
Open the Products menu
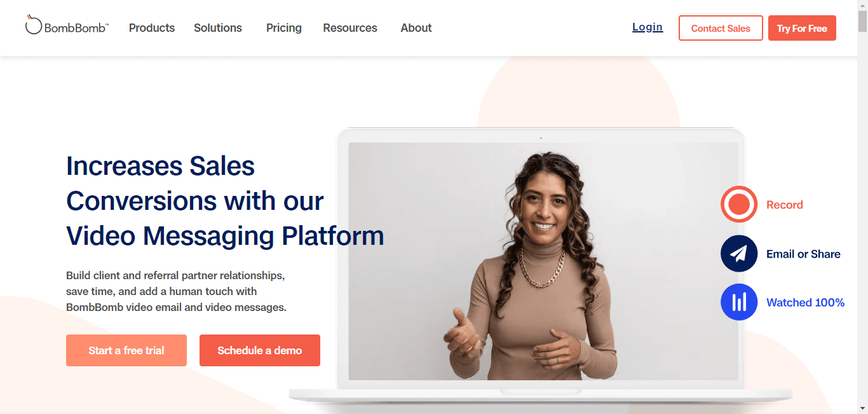pos(152,28)
